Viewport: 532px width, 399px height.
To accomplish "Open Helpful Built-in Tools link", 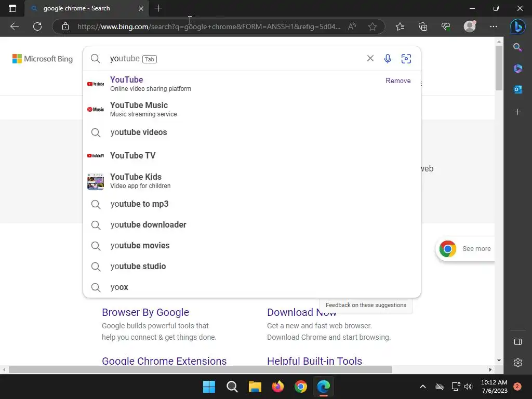I will (314, 361).
